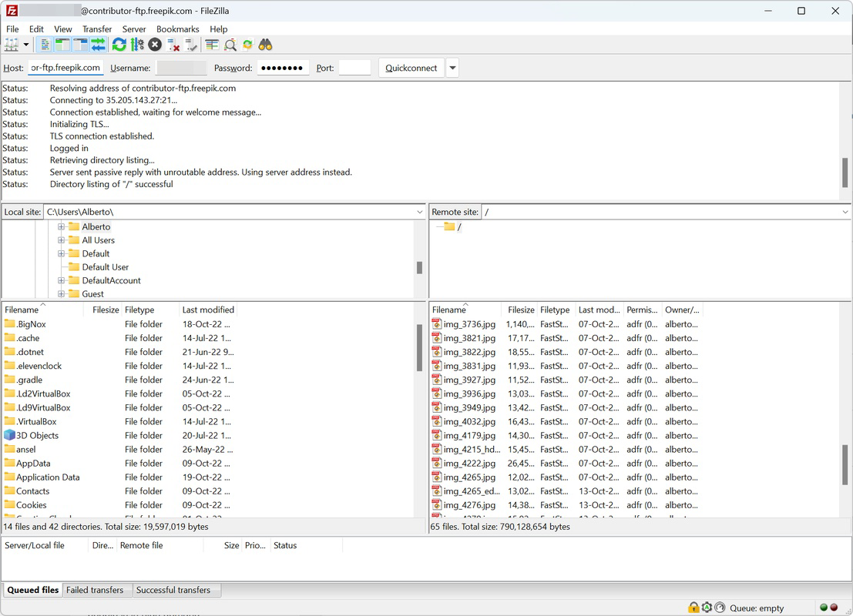The image size is (853, 616).
Task: Switch to the Failed transfers tab
Action: [96, 590]
